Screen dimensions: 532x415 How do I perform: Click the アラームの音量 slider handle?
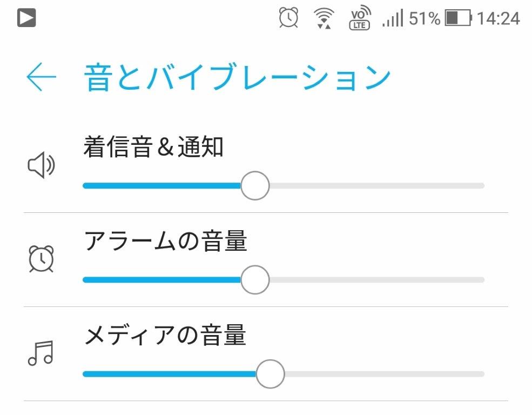pos(254,280)
